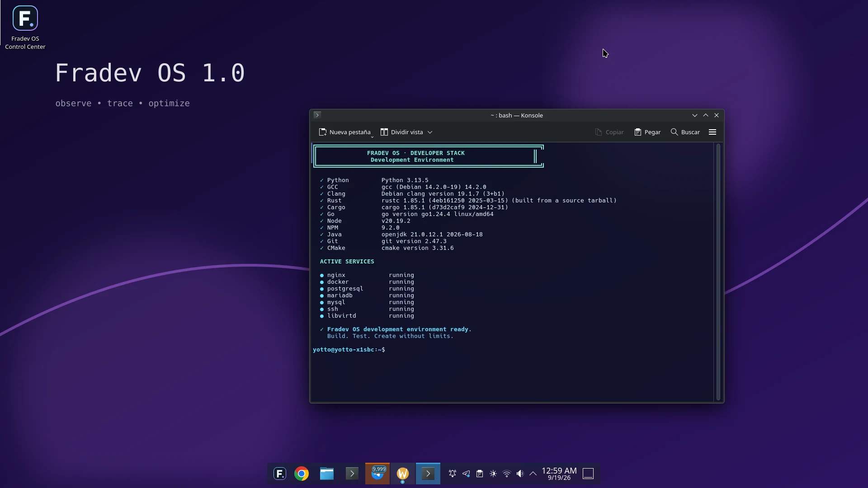Click the Konsole window menu icon in title bar
Viewport: 868px width, 488px height.
[x=317, y=115]
